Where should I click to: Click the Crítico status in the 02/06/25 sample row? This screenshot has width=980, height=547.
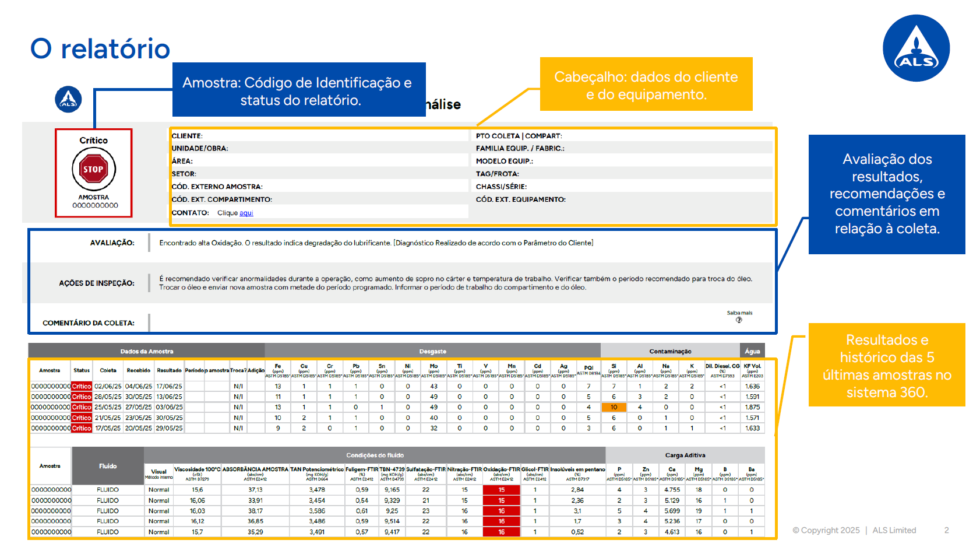[x=82, y=386]
